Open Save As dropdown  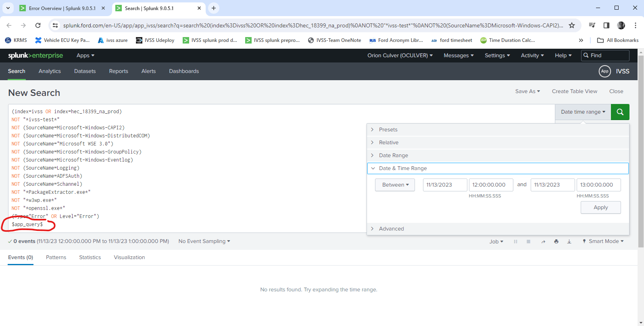[x=527, y=91]
